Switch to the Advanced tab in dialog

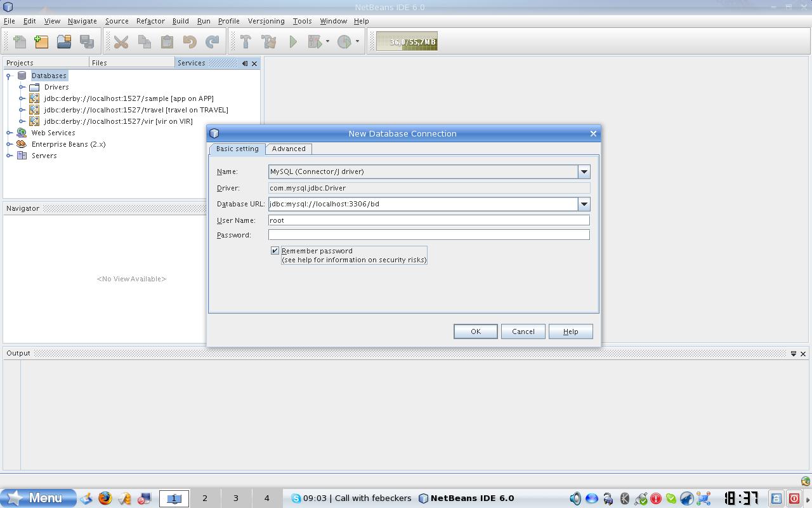(289, 149)
